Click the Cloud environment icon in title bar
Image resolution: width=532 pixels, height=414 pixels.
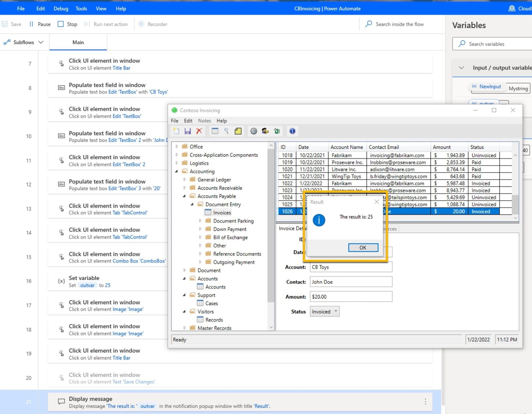(512, 8)
